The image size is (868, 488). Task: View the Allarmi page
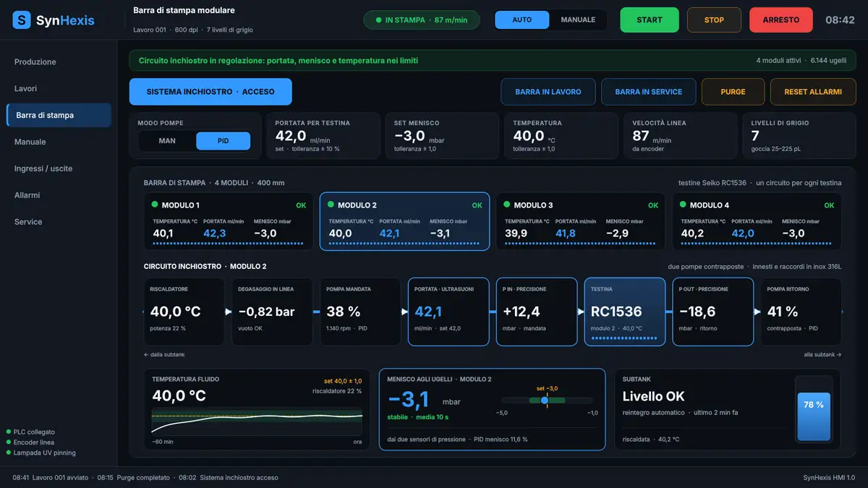59,195
